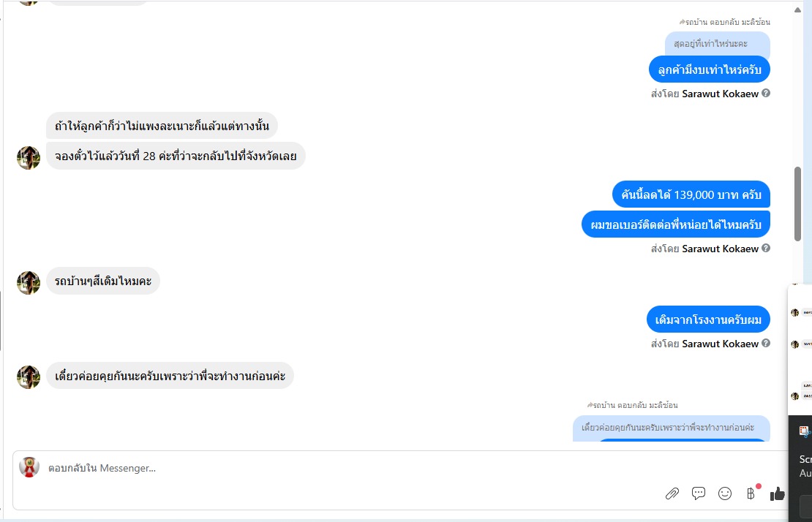Select the ลูกค้ามีงบเท่าไหร่ครับ sent message

coord(710,69)
